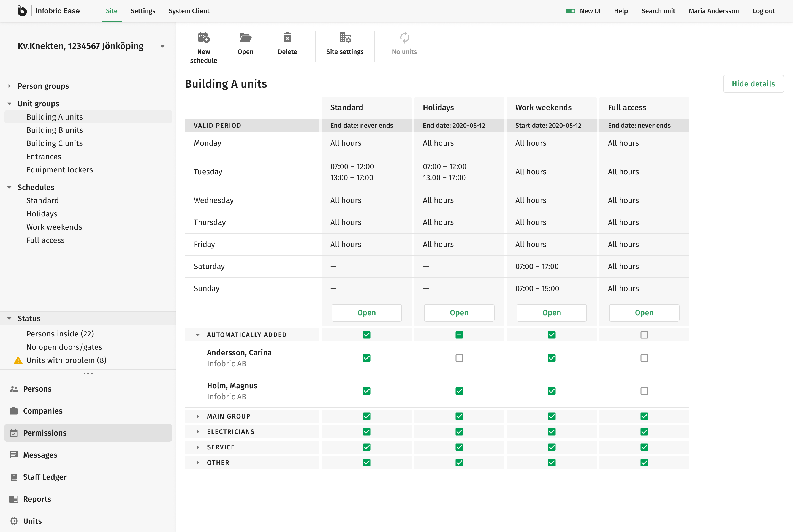Screen dimensions: 793x532
Task: Click the Messages chat icon
Action: (13, 455)
